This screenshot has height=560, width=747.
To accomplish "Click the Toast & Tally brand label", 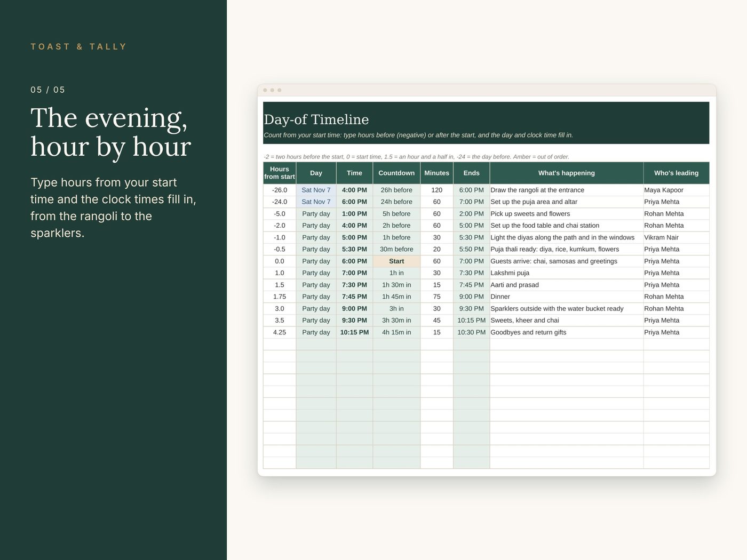I will pyautogui.click(x=78, y=47).
